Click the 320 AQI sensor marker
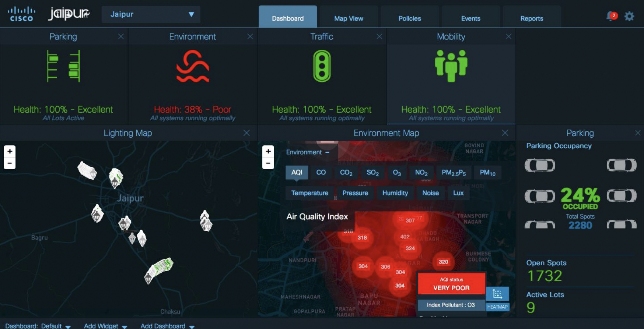 (444, 262)
